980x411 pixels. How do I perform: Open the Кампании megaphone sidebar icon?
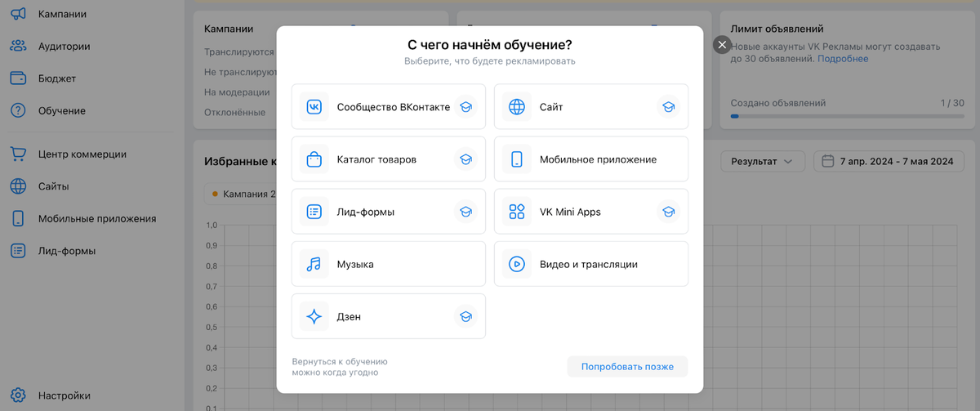18,14
